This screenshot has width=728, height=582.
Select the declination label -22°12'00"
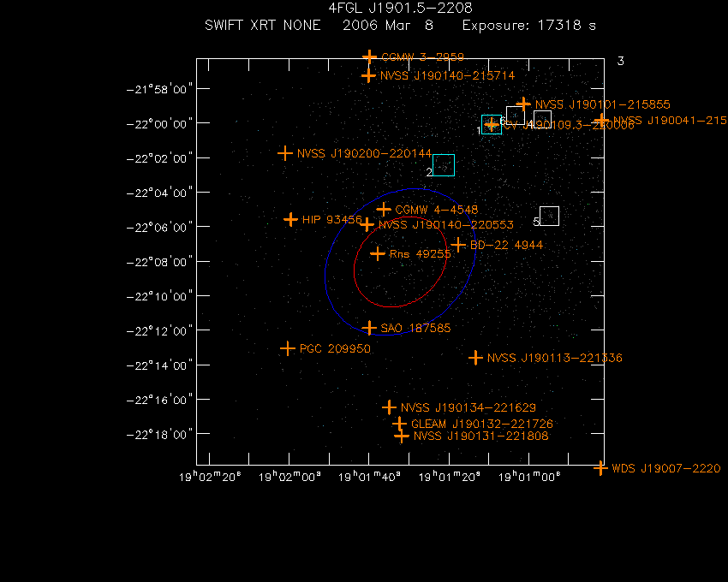[x=159, y=331]
